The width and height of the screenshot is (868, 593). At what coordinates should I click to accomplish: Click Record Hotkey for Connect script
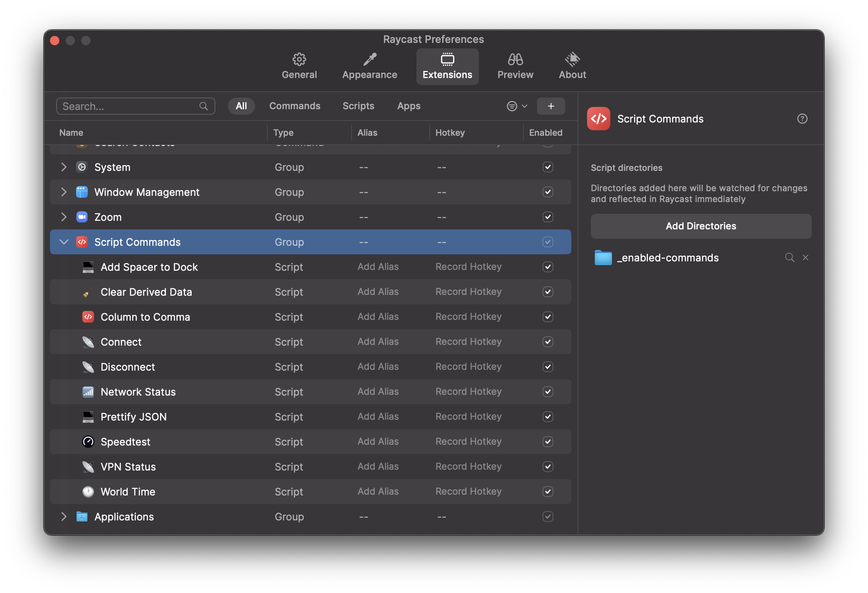[x=468, y=342]
